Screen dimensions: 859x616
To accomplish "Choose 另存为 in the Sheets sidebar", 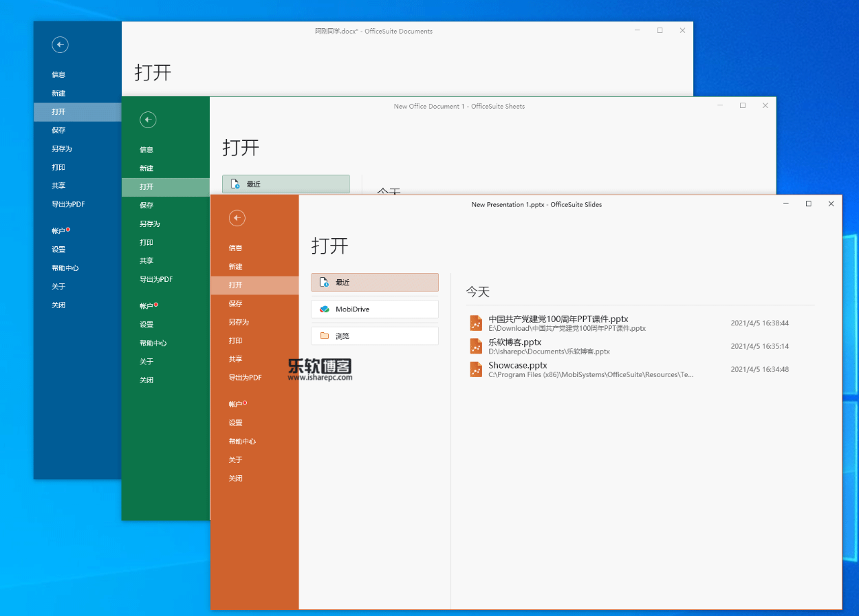I will click(150, 224).
